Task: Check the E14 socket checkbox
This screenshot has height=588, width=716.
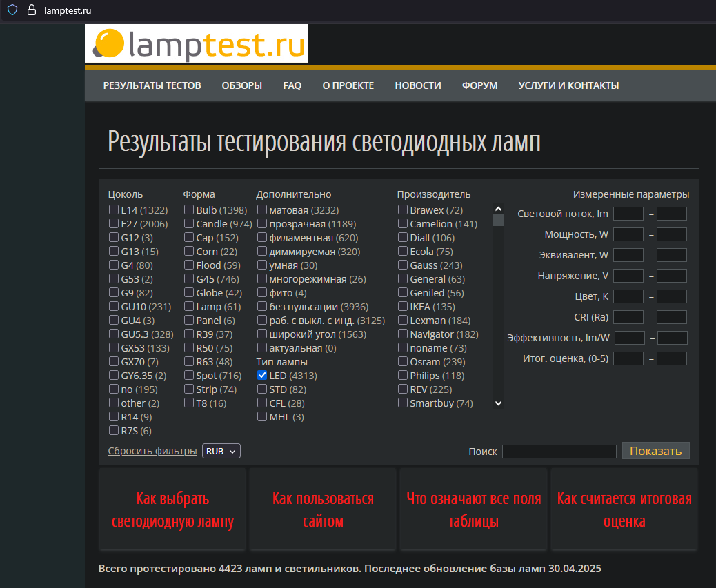Action: 114,210
